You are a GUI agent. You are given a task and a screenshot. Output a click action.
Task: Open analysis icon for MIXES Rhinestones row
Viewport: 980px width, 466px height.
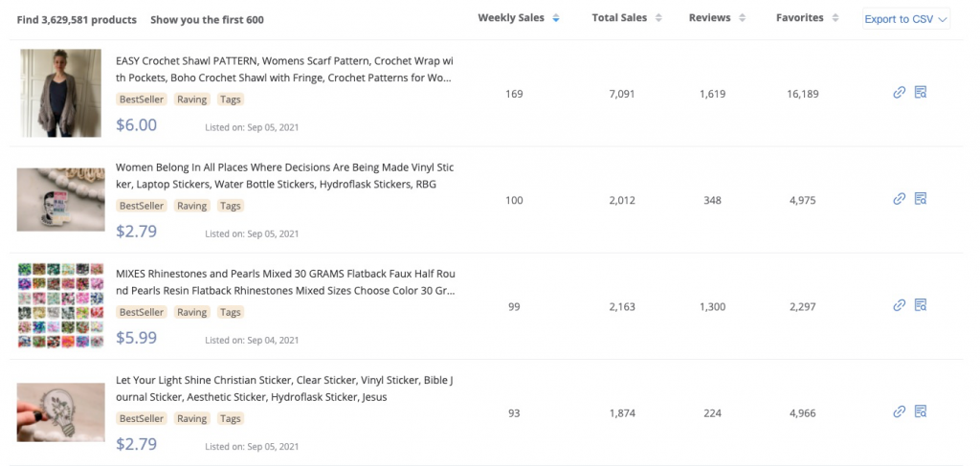(x=920, y=305)
